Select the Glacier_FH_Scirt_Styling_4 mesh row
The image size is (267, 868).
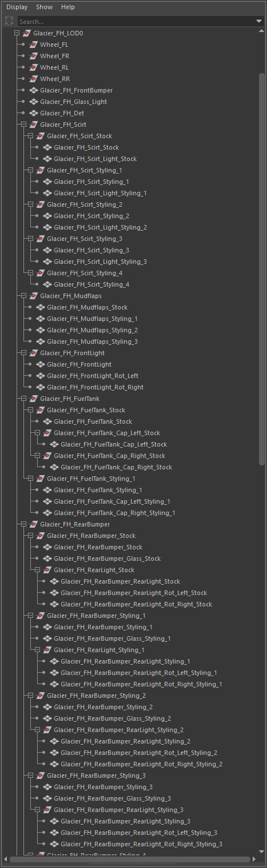(91, 284)
